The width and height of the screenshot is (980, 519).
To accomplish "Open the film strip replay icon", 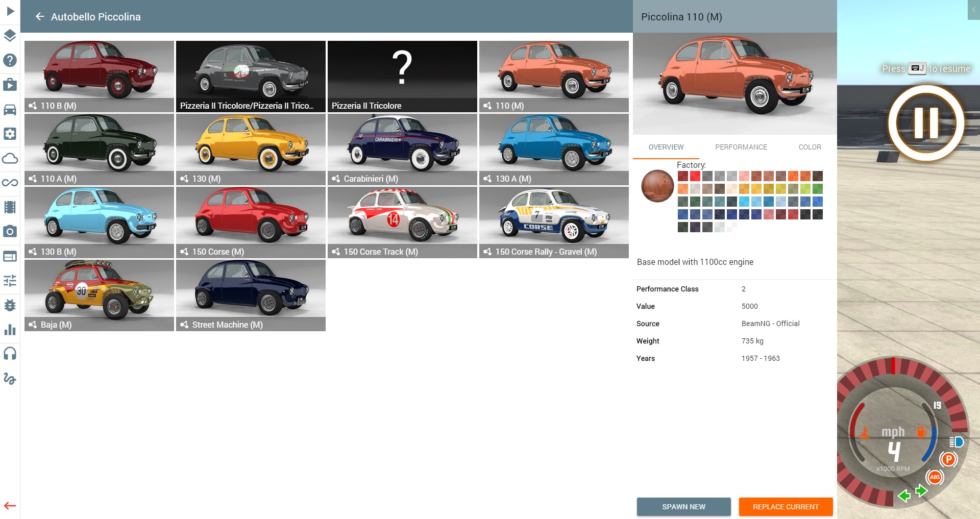I will click(10, 207).
